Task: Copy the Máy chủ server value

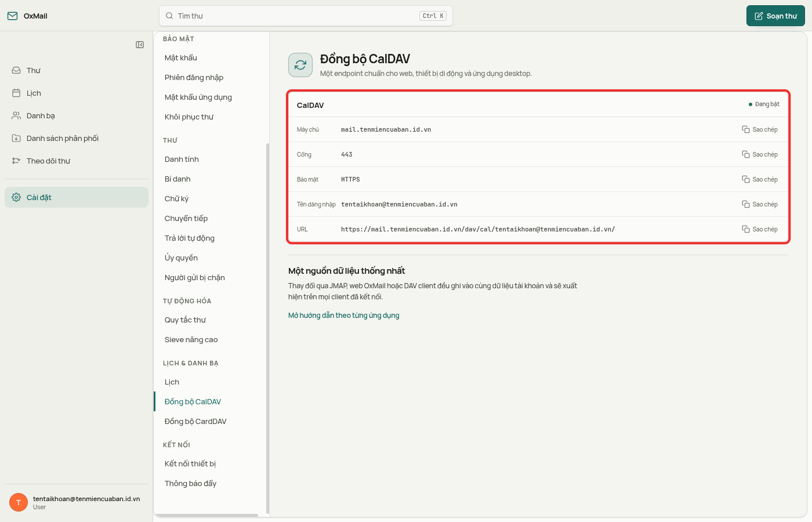Action: [x=760, y=129]
